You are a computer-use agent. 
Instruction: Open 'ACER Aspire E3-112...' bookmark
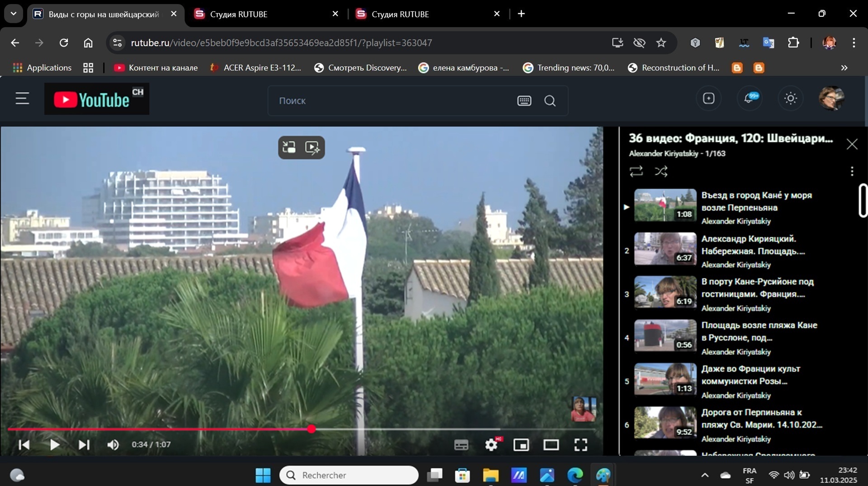(x=255, y=68)
